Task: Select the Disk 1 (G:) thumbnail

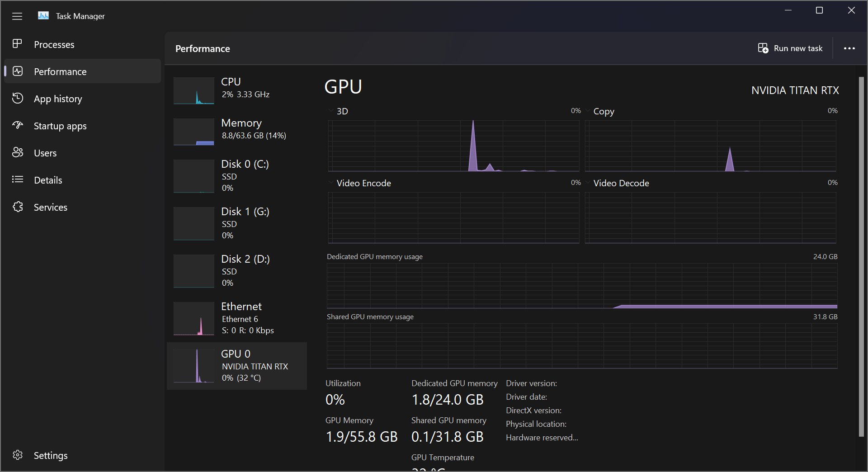Action: [x=194, y=223]
